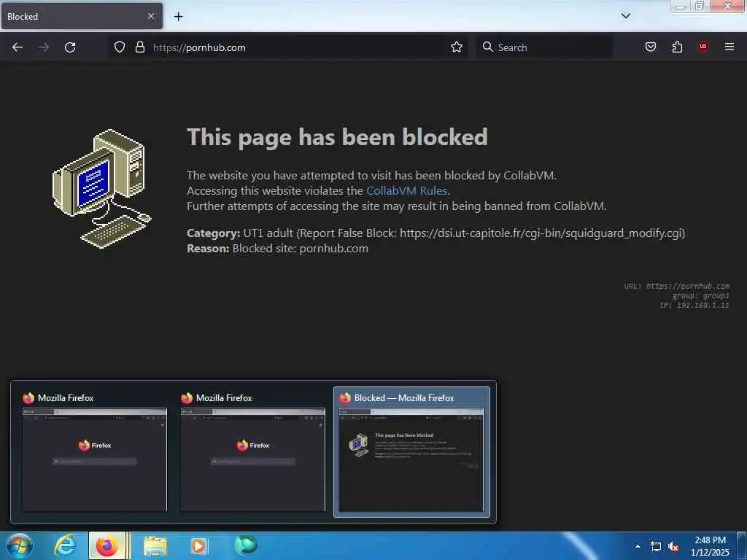Open a new tab with plus button
Image resolution: width=747 pixels, height=560 pixels.
coord(178,17)
